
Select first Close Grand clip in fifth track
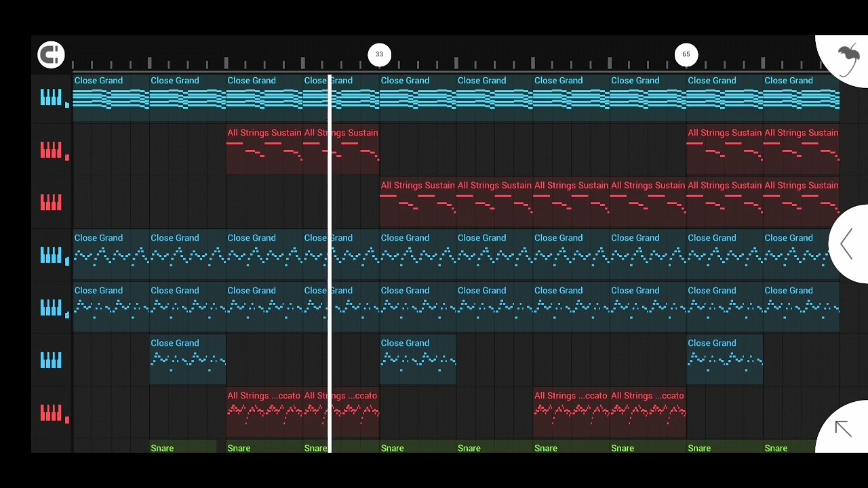pyautogui.click(x=111, y=307)
